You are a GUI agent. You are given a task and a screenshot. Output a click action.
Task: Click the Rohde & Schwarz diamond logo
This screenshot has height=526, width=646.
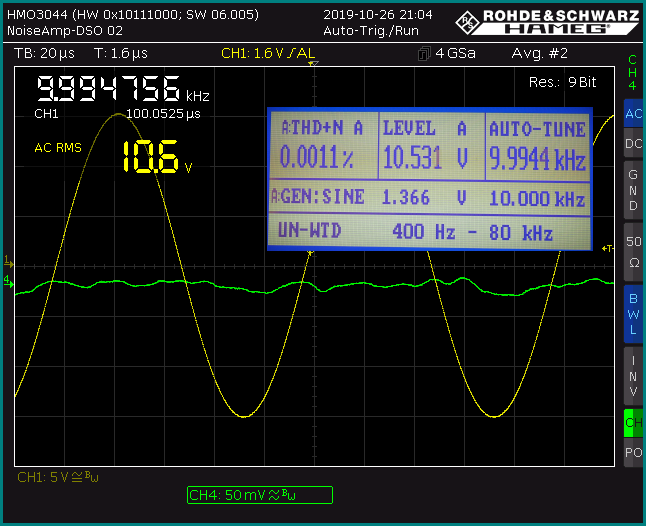pos(468,22)
